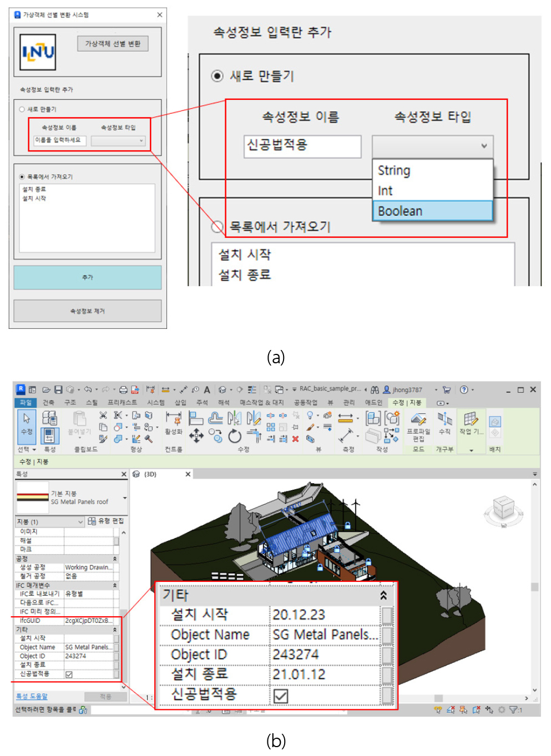This screenshot has width=551, height=756.
Task: Expand the type selector SG Metal Panels roof
Action: pyautogui.click(x=125, y=498)
